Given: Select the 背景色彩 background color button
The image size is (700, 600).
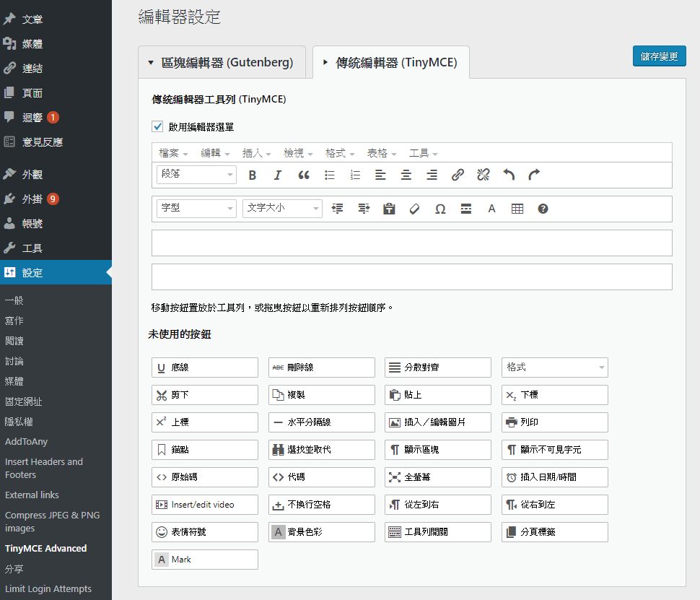Looking at the screenshot, I should [321, 532].
